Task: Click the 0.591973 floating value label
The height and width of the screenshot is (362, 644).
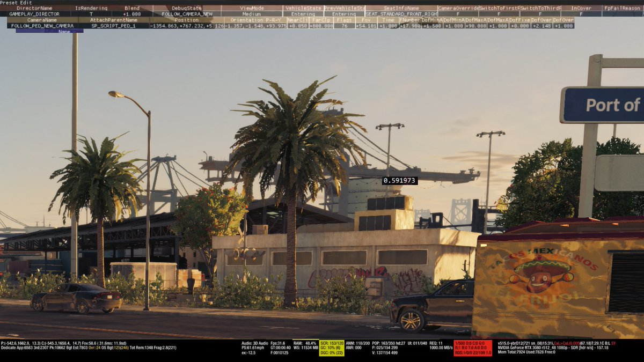Action: pos(400,181)
